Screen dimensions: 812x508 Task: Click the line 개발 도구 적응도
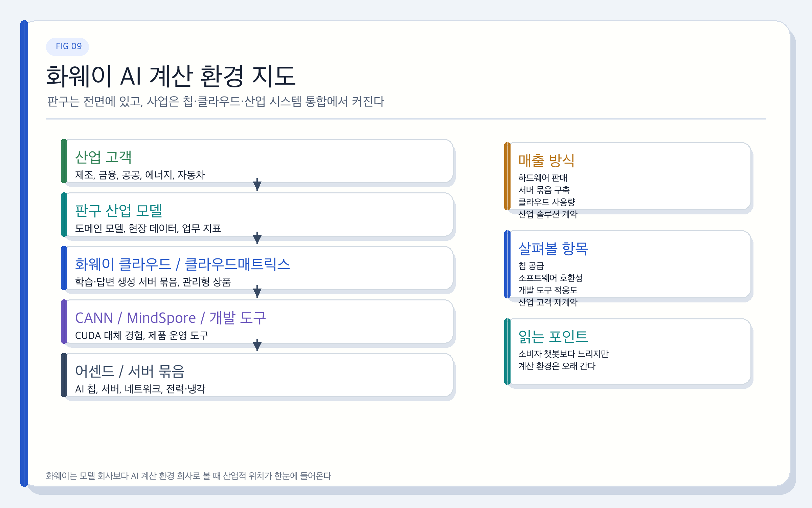tap(548, 290)
